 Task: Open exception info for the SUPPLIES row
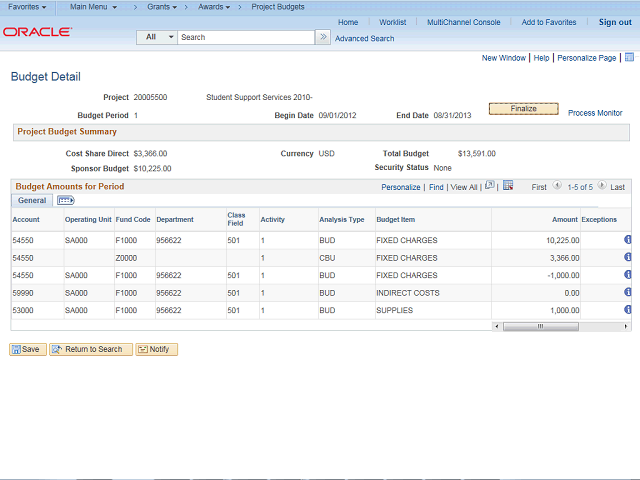(627, 311)
